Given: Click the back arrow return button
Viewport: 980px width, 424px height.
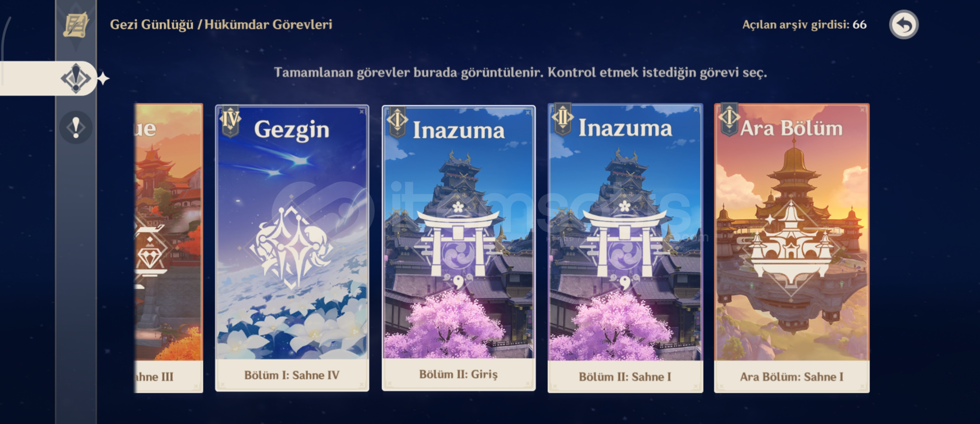Looking at the screenshot, I should tap(903, 25).
